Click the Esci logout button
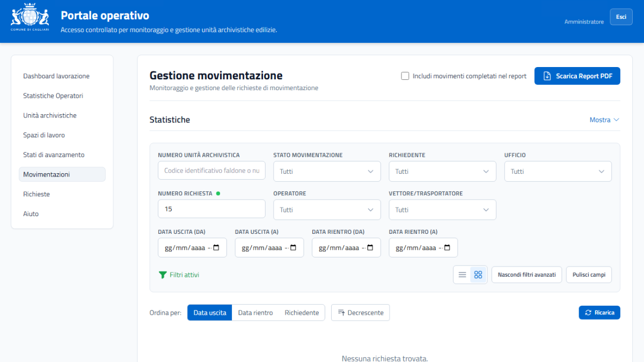This screenshot has width=644, height=362. click(621, 17)
